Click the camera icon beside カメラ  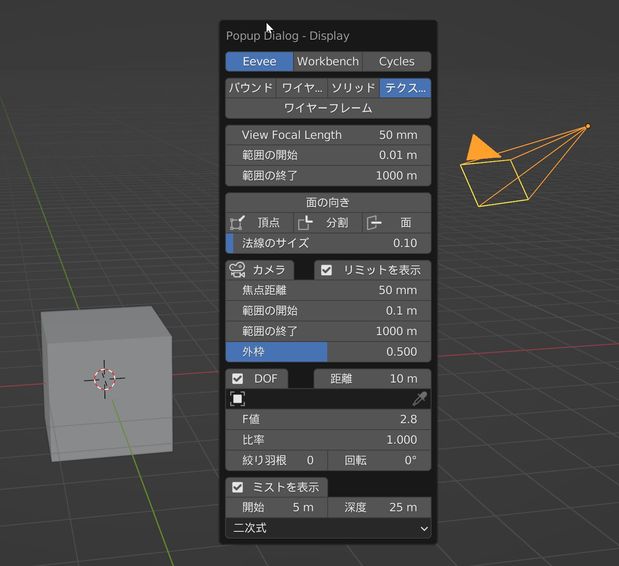click(237, 270)
